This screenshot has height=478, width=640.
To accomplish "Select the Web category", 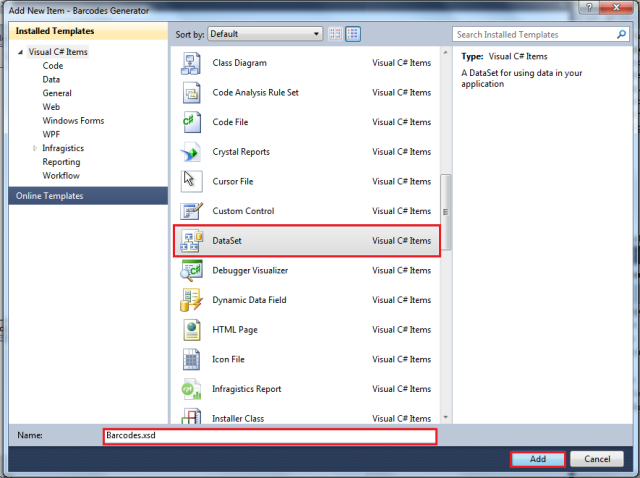I will 51,107.
